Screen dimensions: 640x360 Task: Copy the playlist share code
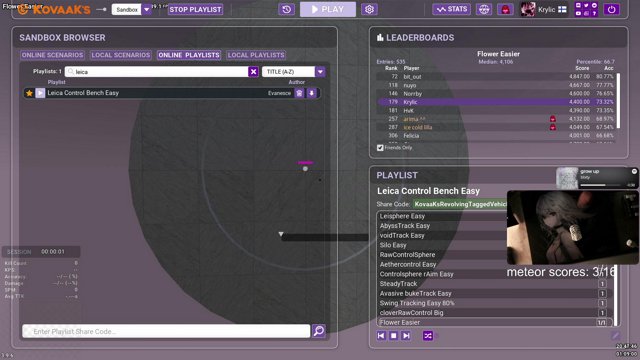coord(460,204)
